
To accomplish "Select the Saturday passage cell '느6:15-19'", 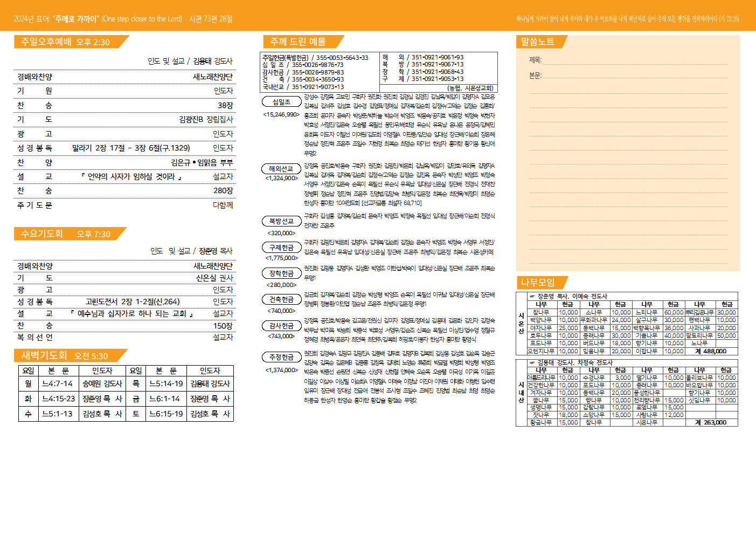I will pyautogui.click(x=167, y=414).
